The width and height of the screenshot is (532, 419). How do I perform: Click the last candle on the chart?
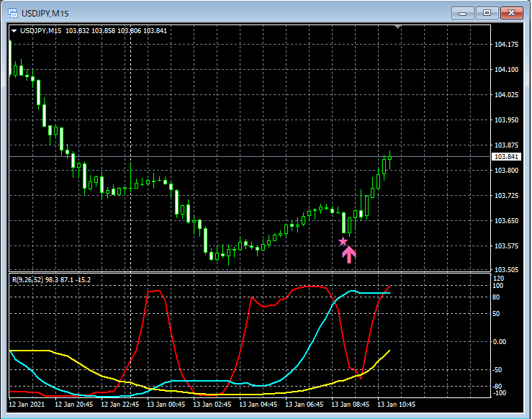pos(390,160)
